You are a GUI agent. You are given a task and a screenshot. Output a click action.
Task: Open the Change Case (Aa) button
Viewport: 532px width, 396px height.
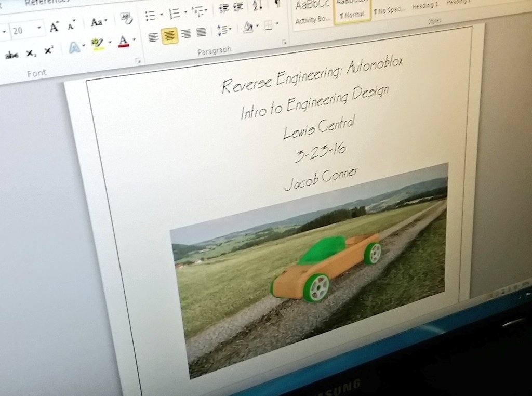click(98, 22)
